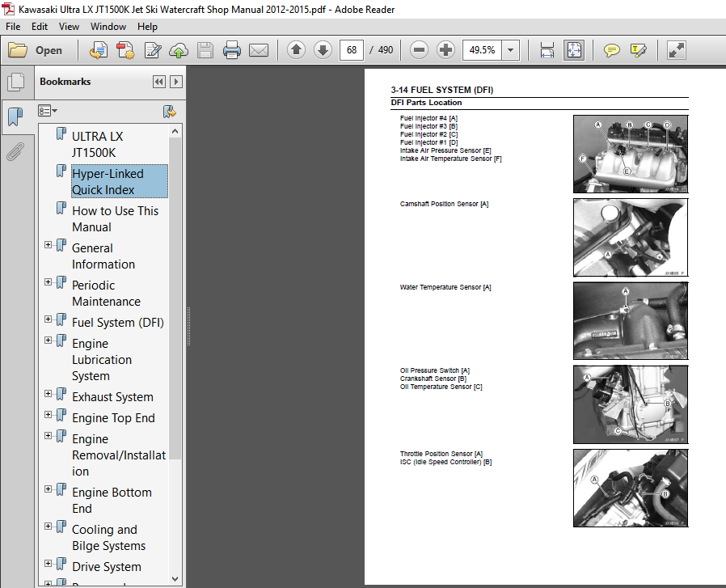Open the How to Use This Manual bookmark
This screenshot has width=726, height=588.
click(x=116, y=218)
